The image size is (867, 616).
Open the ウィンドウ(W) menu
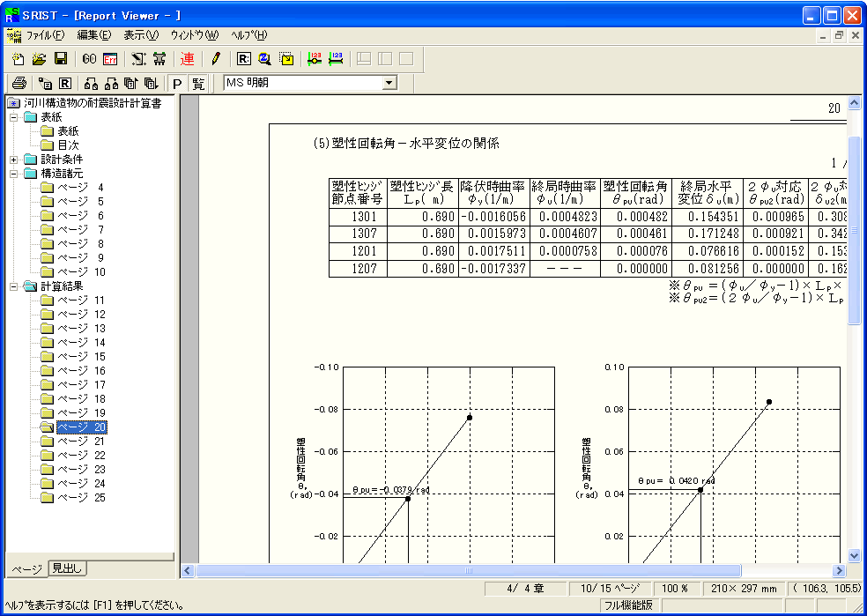pos(194,35)
